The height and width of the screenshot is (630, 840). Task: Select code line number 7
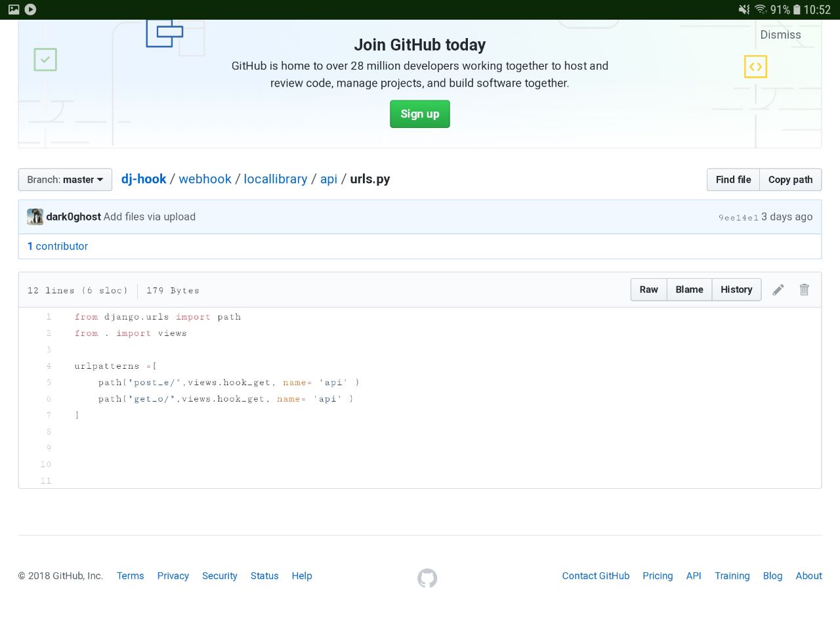pos(49,415)
